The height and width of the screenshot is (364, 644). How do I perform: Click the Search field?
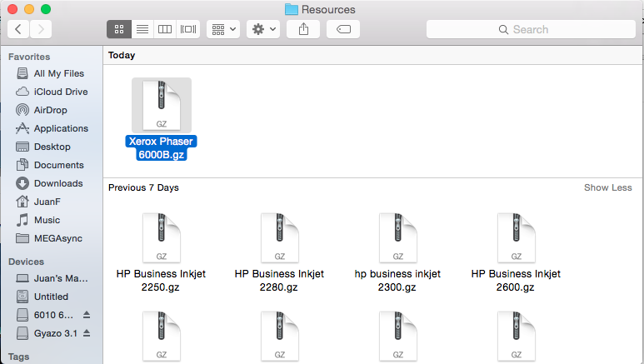[531, 29]
